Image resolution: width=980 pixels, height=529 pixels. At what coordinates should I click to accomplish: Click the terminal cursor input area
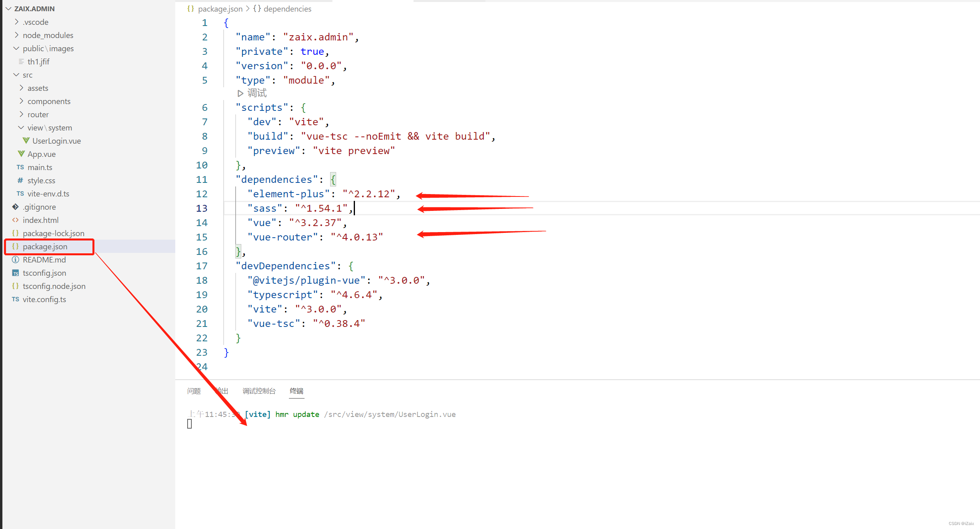point(190,424)
